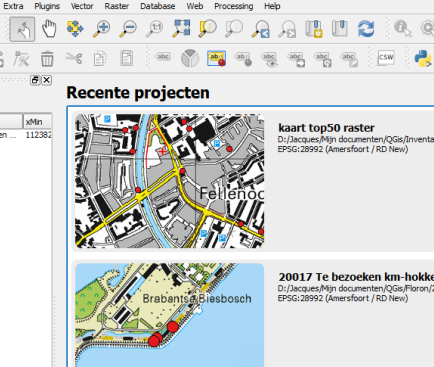Zoom to native 1:1 resolution
The image size is (434, 367).
pos(155,29)
